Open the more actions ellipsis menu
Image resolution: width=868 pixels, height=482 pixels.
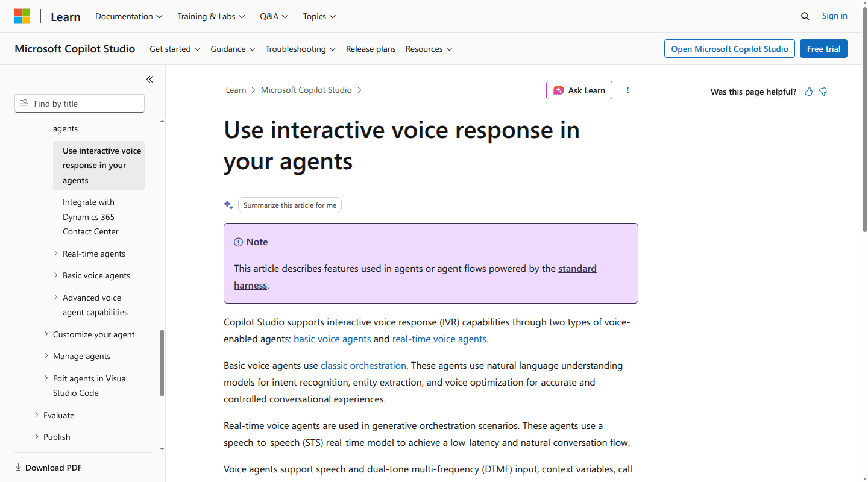tap(627, 90)
